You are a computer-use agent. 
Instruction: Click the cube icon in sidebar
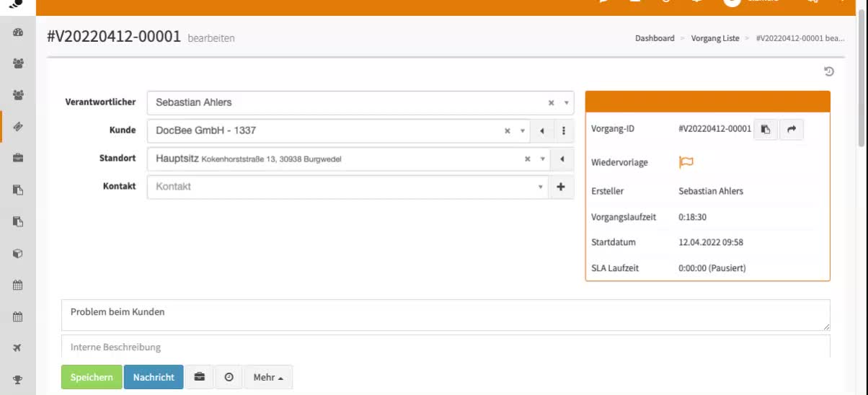click(x=18, y=254)
